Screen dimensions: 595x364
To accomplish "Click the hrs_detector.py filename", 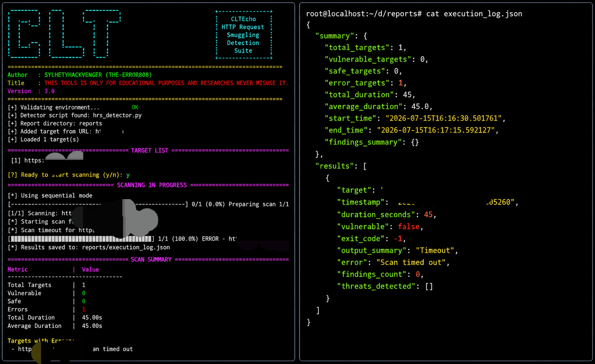I will coord(117,115).
